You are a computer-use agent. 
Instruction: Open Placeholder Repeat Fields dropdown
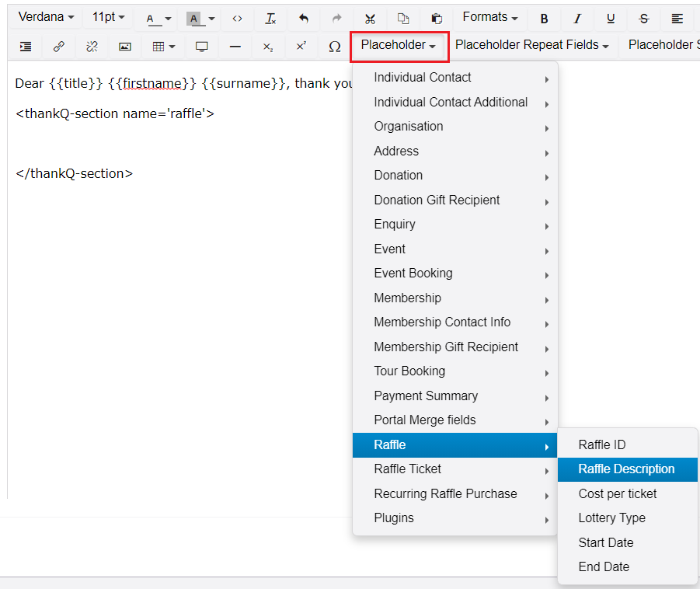click(531, 45)
